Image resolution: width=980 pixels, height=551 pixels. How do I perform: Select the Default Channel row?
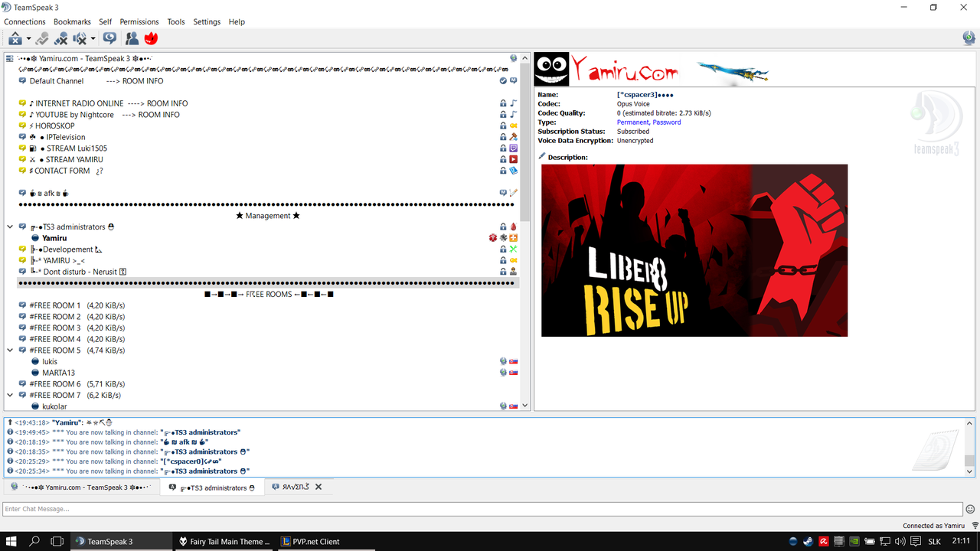(x=268, y=81)
